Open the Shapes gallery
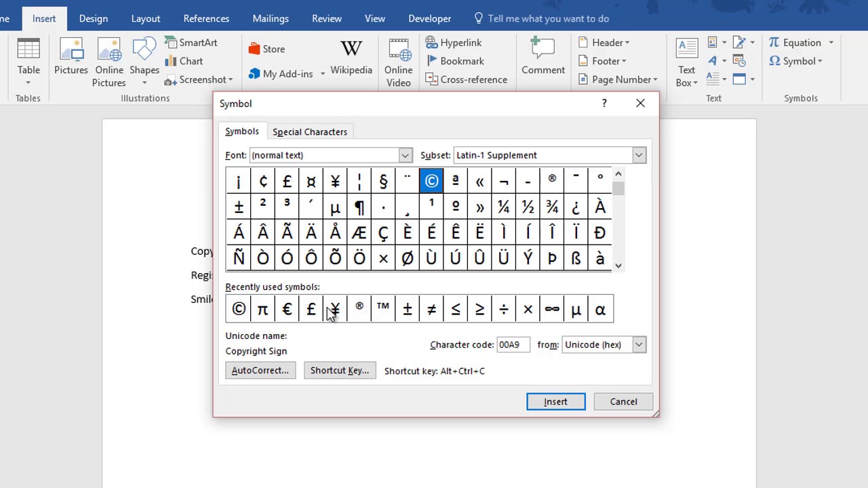 (144, 62)
